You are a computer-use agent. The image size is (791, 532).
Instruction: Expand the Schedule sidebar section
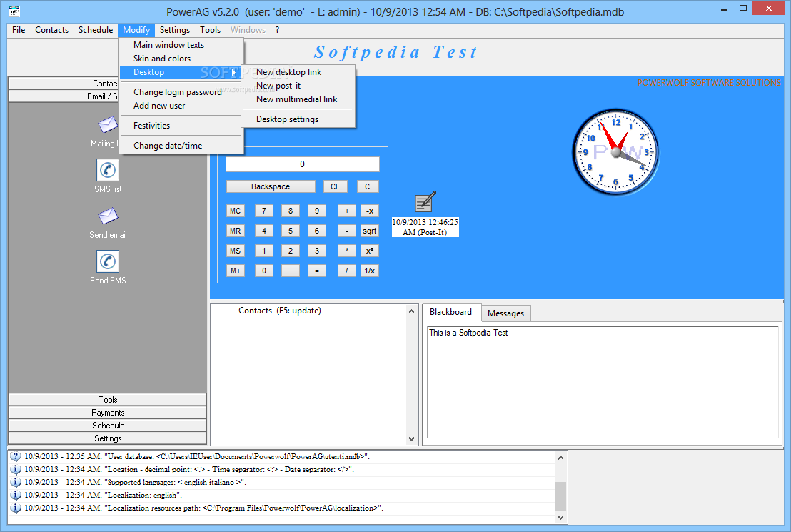pyautogui.click(x=108, y=426)
